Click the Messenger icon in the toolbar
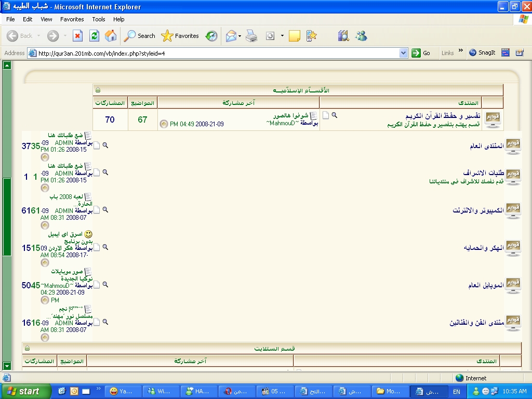The image size is (532, 399). 361,36
